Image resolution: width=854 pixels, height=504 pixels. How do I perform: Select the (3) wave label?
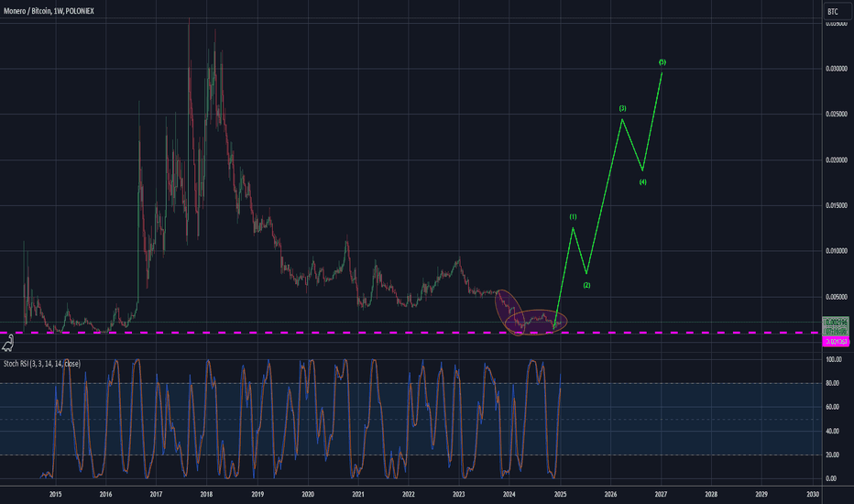[x=622, y=108]
